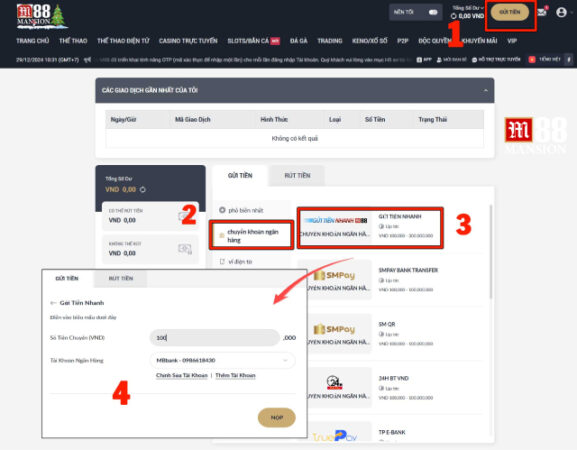The width and height of the screenshot is (577, 450).
Task: Switch to RÚT TIỀN tab in main panel
Action: pyautogui.click(x=297, y=176)
